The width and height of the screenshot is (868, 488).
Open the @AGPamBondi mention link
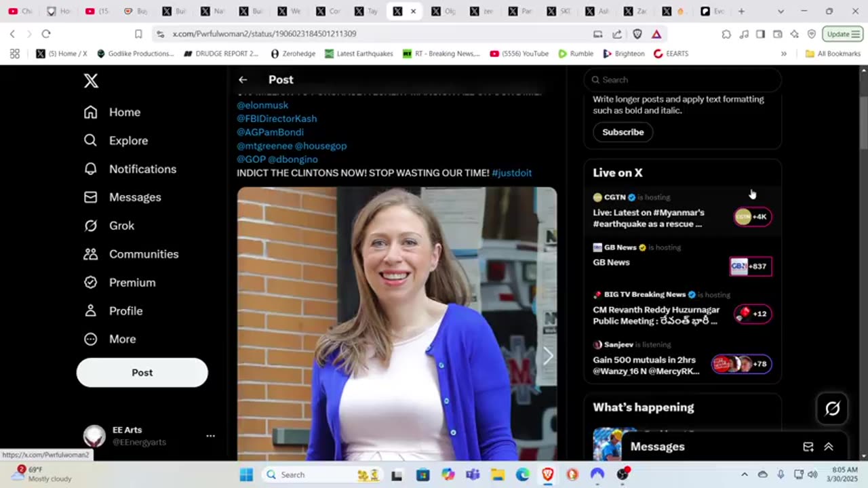click(270, 132)
